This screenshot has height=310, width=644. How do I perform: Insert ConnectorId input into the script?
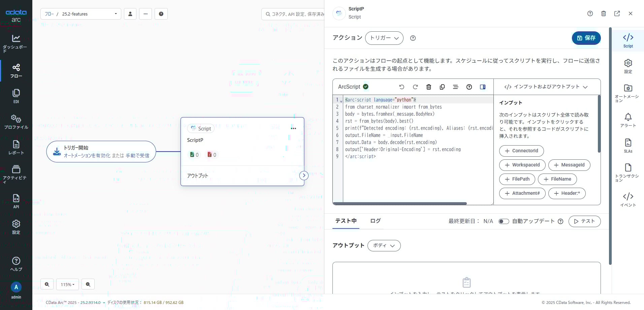[521, 151]
